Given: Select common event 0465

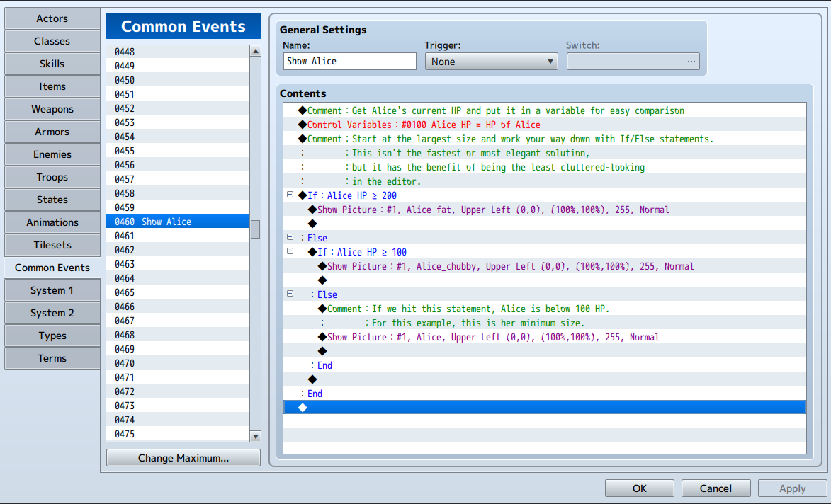Looking at the screenshot, I should click(x=178, y=292).
